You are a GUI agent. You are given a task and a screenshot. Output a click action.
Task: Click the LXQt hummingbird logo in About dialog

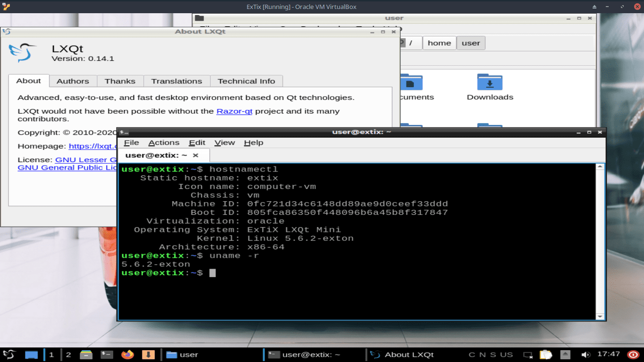[x=23, y=53]
